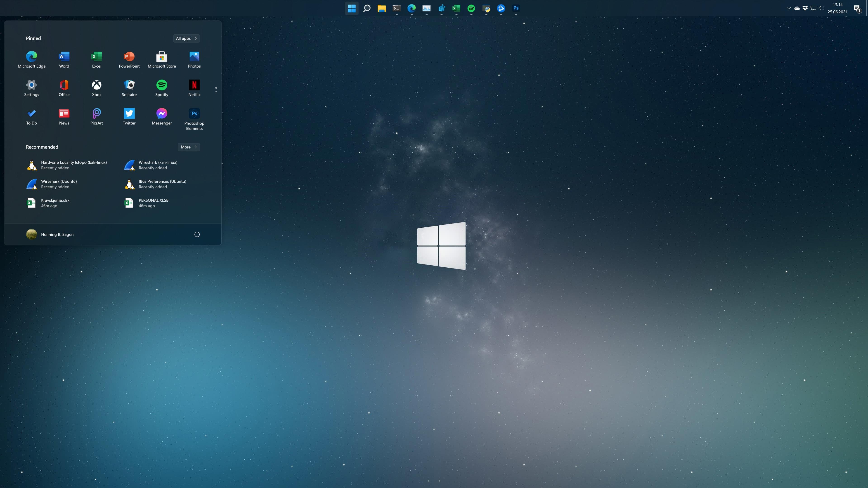Launch PicsArt from pinned apps

[97, 117]
